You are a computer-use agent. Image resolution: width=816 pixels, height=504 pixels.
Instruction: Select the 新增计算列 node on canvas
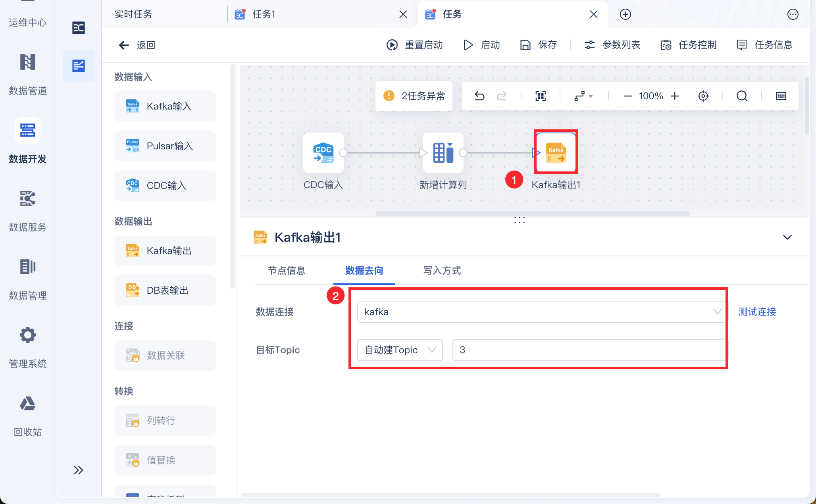tap(443, 153)
